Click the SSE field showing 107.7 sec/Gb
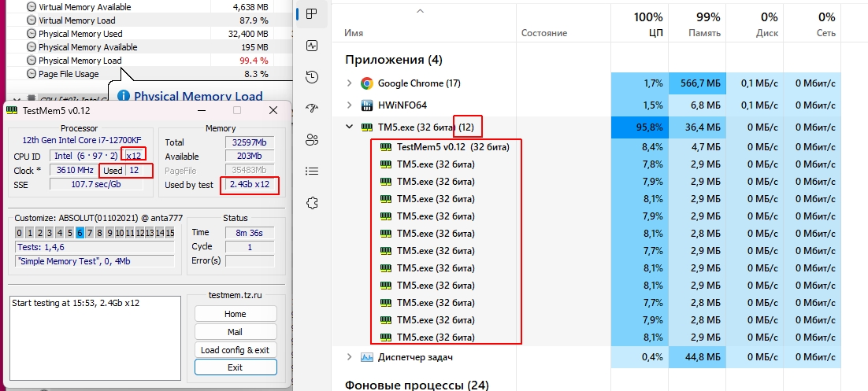The height and width of the screenshot is (391, 868). click(96, 184)
